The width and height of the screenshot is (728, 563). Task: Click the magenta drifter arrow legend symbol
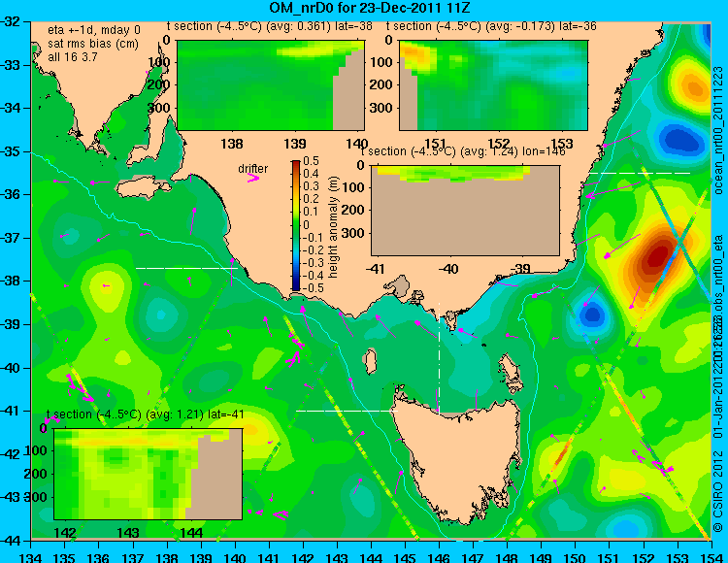[253, 179]
